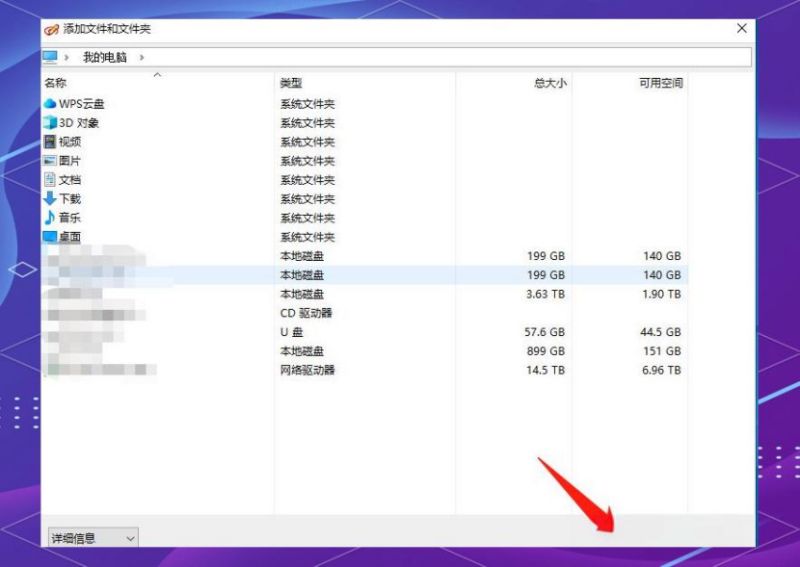Open the 详细信息 view mode dropdown
The height and width of the screenshot is (567, 800).
(x=93, y=538)
